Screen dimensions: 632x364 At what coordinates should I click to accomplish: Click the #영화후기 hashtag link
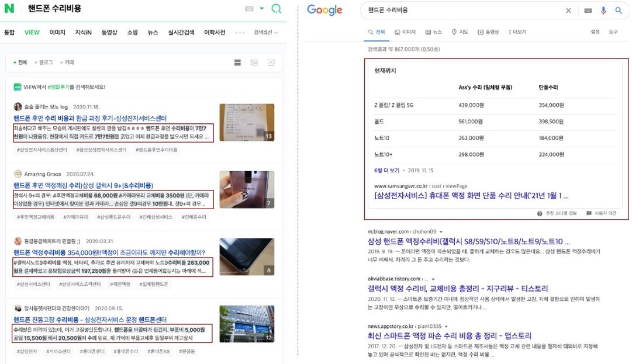click(58, 87)
